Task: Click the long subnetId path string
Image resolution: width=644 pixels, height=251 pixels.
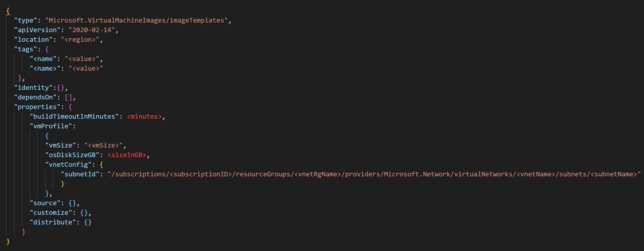Action: (x=374, y=174)
